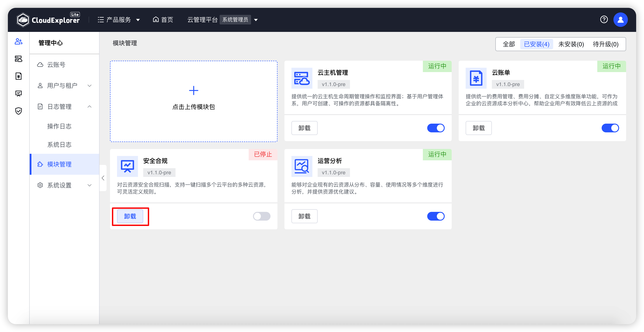644x332 pixels.
Task: Click the user icon beside 用户与租户
Action: click(x=40, y=86)
